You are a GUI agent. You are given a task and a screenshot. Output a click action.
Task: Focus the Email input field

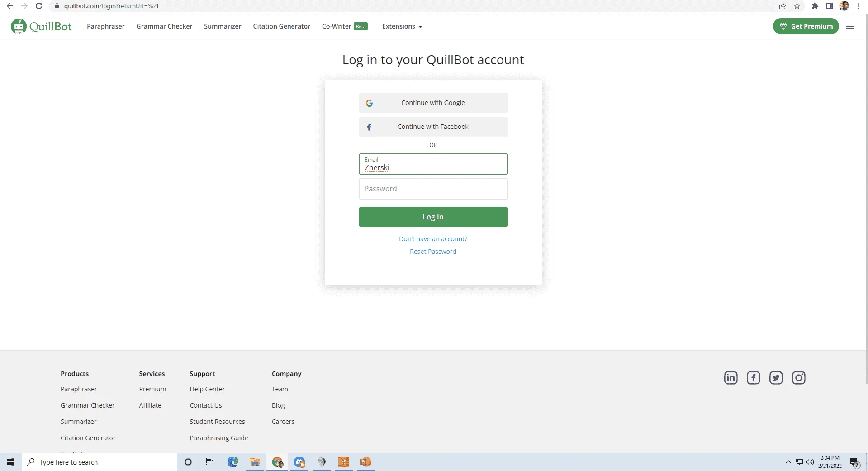(433, 164)
